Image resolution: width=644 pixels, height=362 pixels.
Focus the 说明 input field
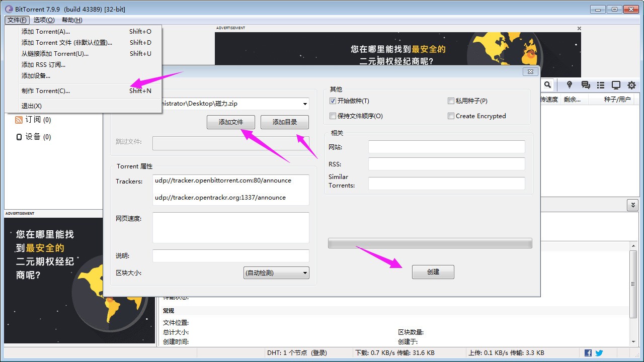(x=231, y=256)
